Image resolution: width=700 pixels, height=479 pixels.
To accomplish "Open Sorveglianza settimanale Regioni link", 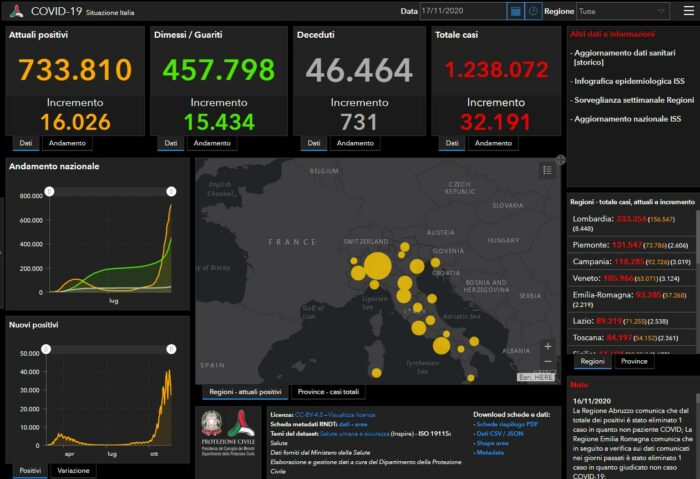I will 632,100.
